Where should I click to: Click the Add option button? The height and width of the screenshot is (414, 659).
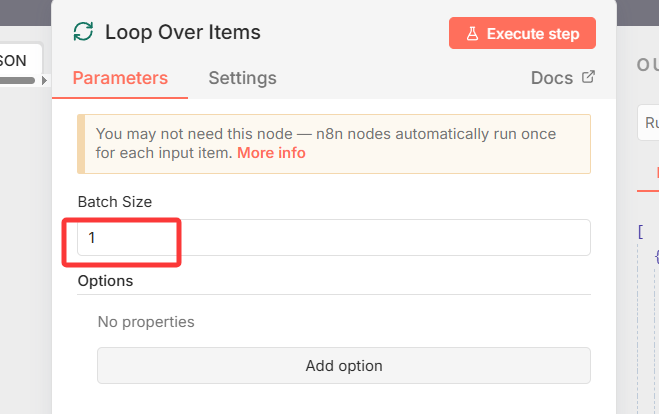pos(343,365)
